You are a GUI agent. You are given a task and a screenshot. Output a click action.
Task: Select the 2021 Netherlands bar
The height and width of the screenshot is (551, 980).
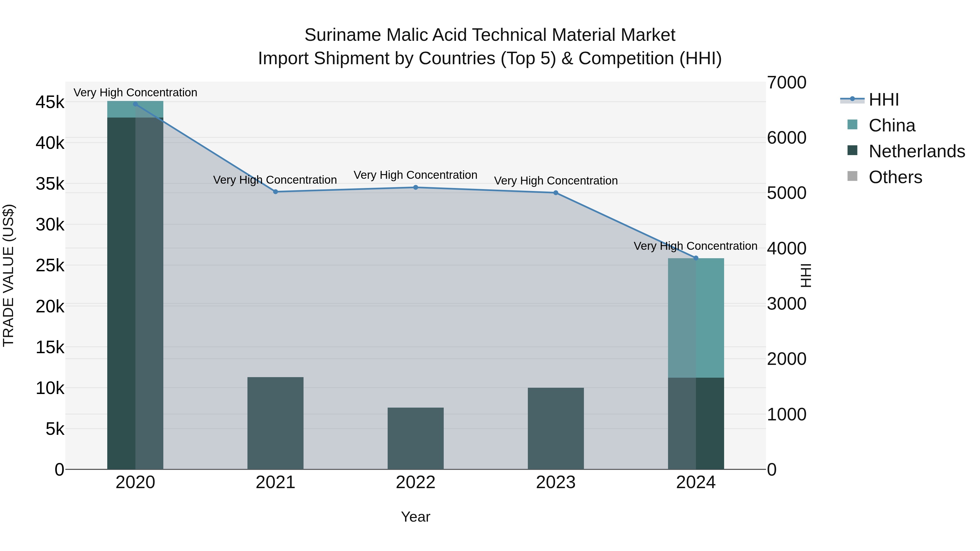click(275, 424)
